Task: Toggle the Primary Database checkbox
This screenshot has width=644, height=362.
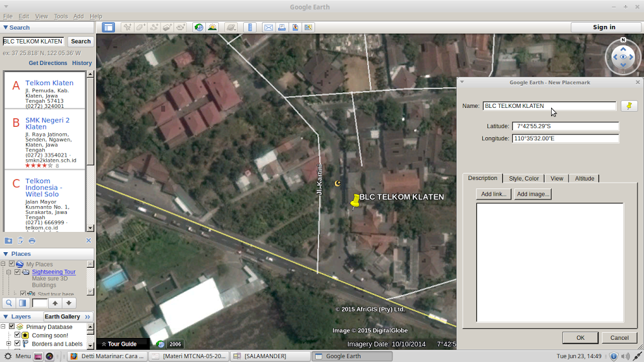Action: pos(12,327)
